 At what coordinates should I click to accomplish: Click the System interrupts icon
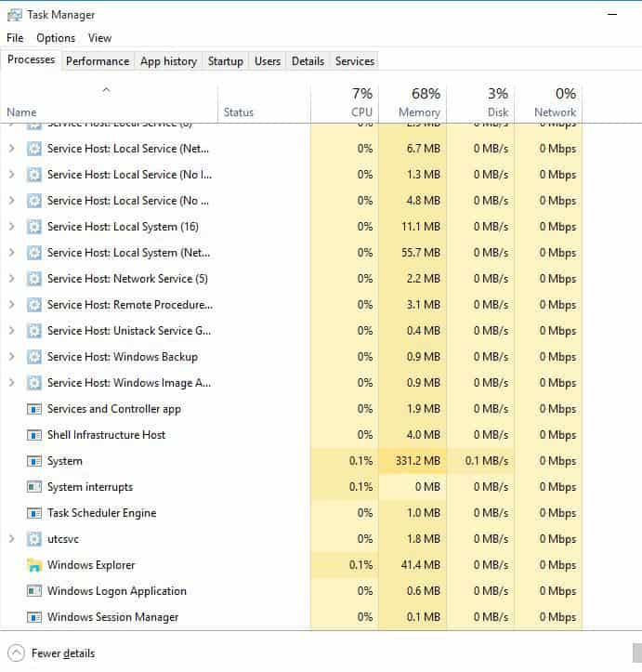click(x=33, y=487)
